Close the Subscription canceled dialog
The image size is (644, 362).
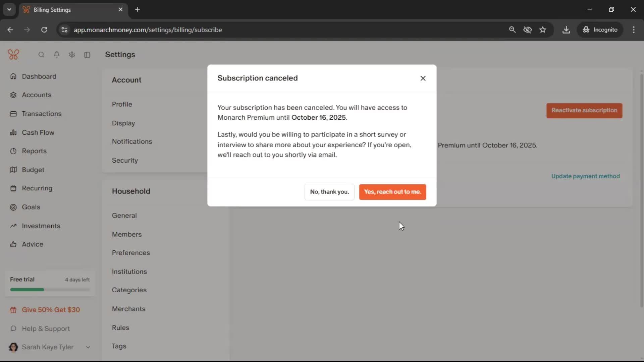(x=423, y=78)
